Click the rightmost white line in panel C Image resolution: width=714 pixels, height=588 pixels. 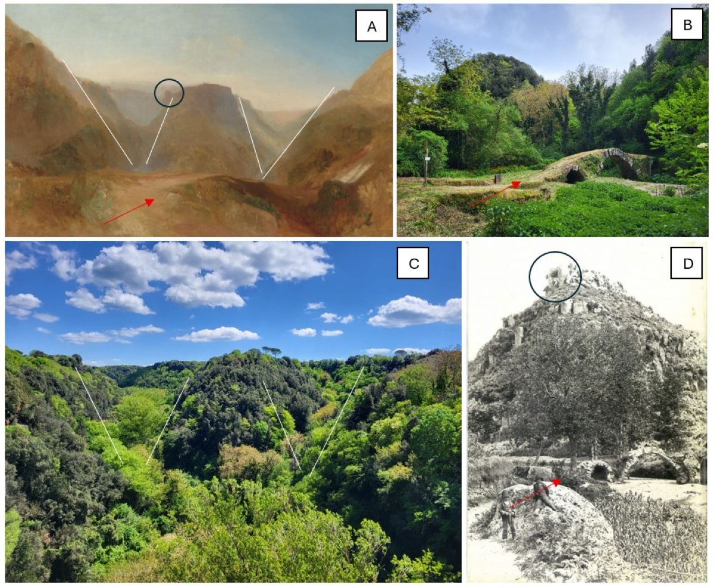point(337,421)
